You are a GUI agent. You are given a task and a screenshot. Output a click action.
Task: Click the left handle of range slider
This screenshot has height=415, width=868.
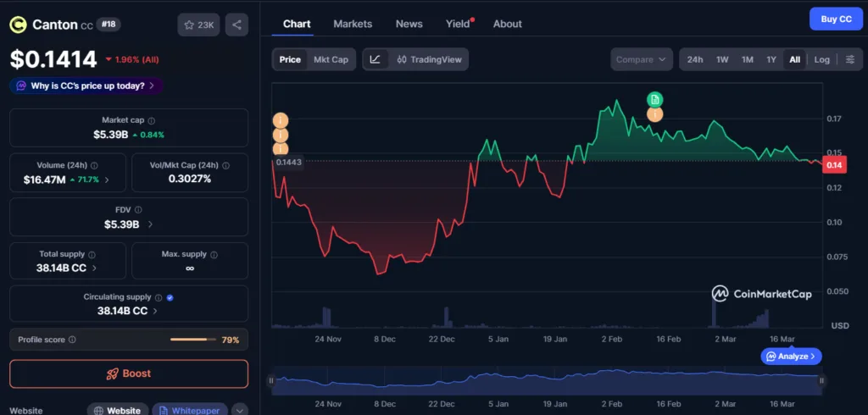click(x=272, y=381)
